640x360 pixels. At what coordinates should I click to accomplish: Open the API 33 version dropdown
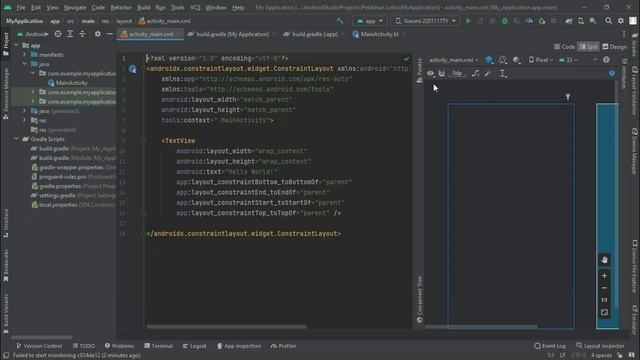[x=569, y=60]
